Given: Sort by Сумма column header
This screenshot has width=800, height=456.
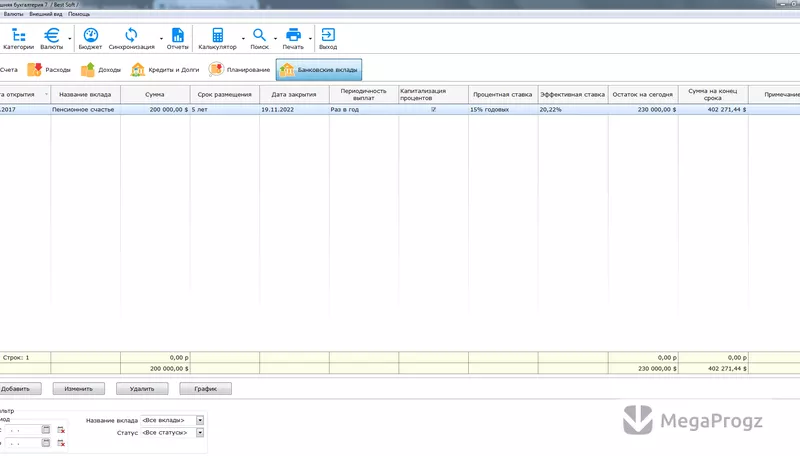Looking at the screenshot, I should pyautogui.click(x=155, y=94).
